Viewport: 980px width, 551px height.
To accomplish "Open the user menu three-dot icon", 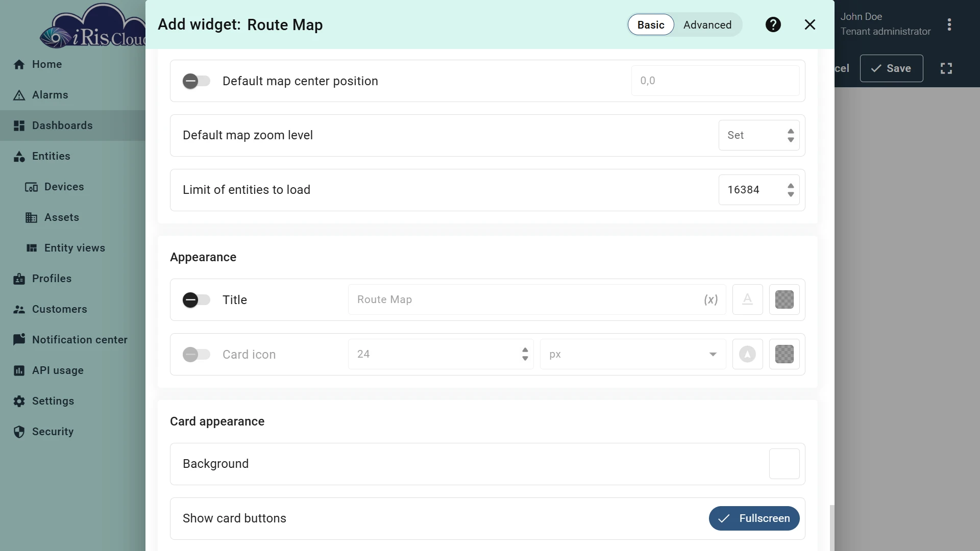I will 949,24.
